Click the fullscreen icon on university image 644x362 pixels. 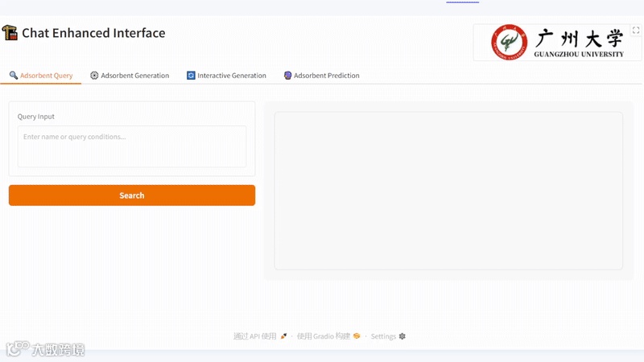[636, 31]
